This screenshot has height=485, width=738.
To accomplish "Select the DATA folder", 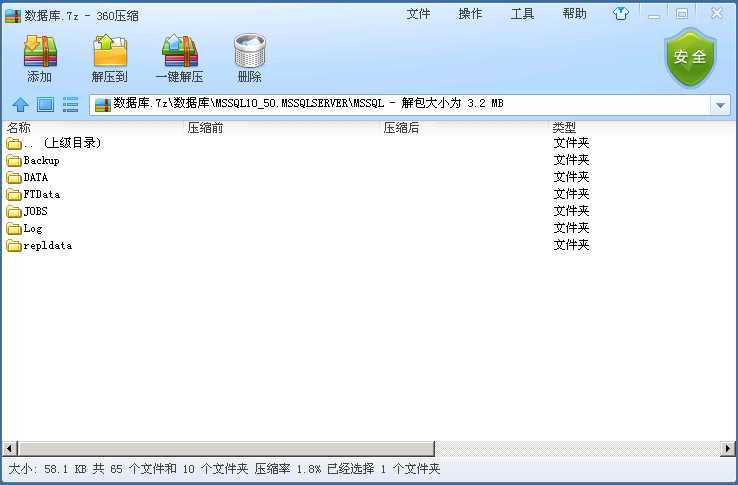I will click(x=35, y=177).
